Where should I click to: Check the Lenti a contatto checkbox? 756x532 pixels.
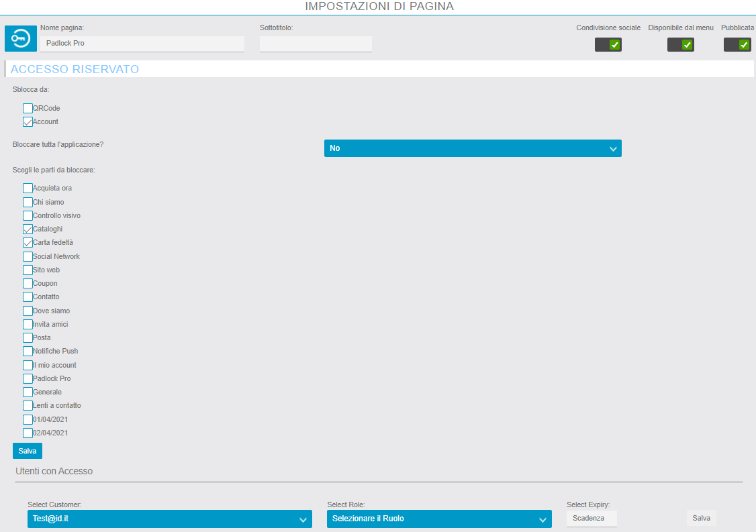[28, 405]
